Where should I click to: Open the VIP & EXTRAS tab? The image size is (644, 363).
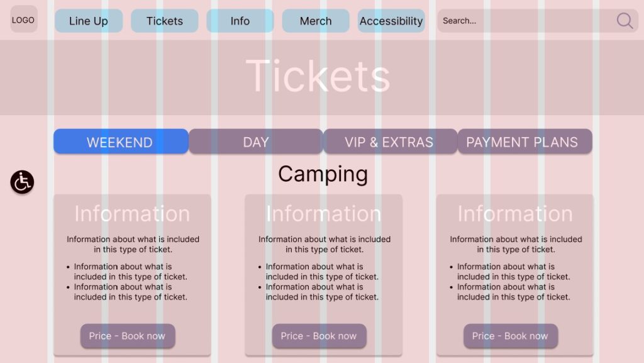pyautogui.click(x=389, y=142)
